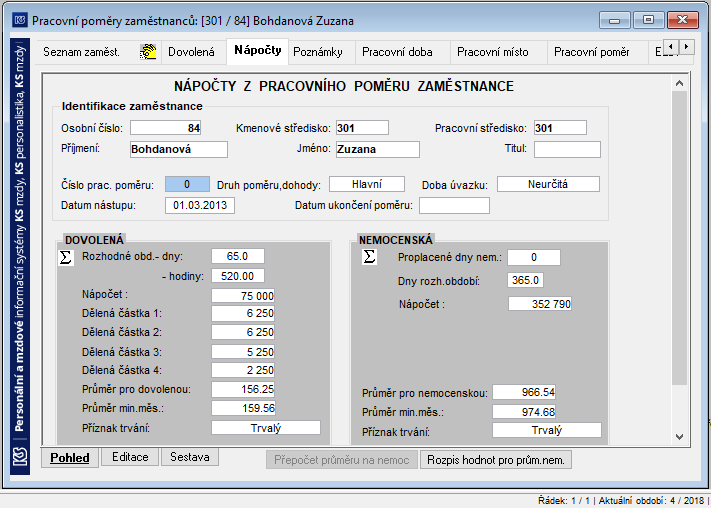711x508 pixels.
Task: Maximize the Pracovní poměry window
Action: tap(648, 20)
